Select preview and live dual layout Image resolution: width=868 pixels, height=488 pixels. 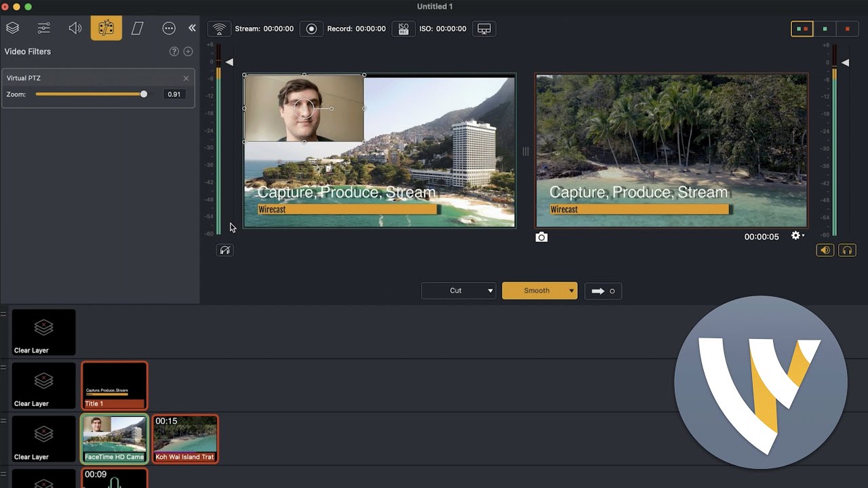(802, 29)
